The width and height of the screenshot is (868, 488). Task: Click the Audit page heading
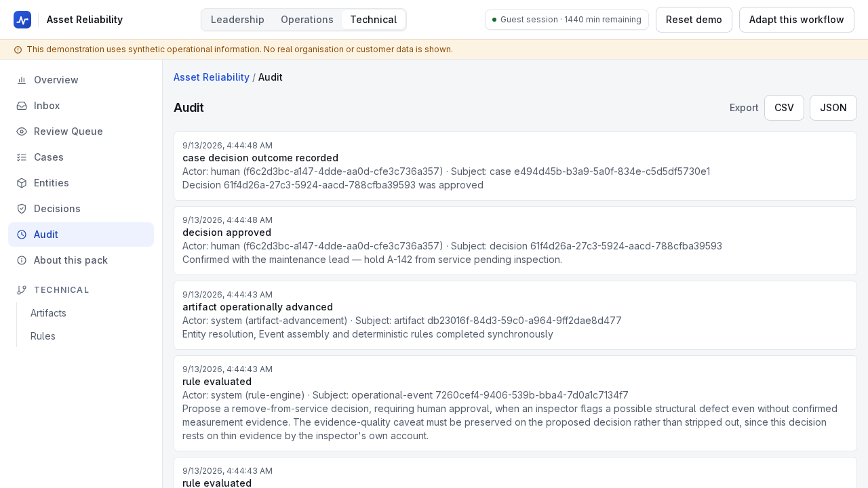tap(189, 108)
